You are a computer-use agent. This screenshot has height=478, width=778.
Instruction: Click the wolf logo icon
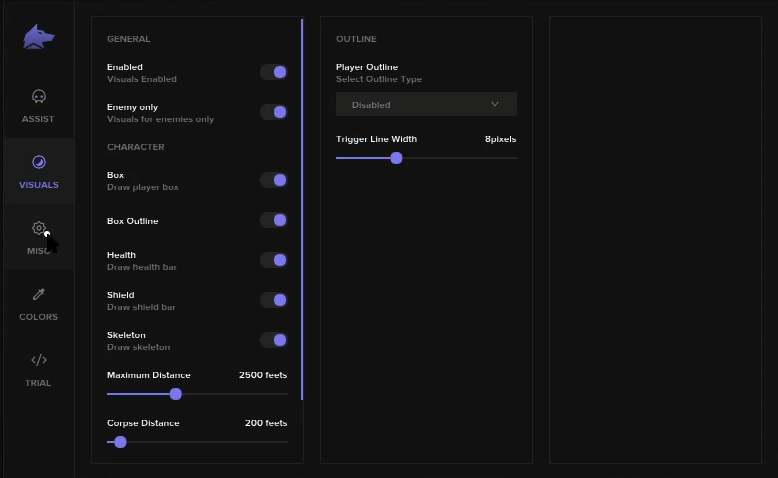39,37
